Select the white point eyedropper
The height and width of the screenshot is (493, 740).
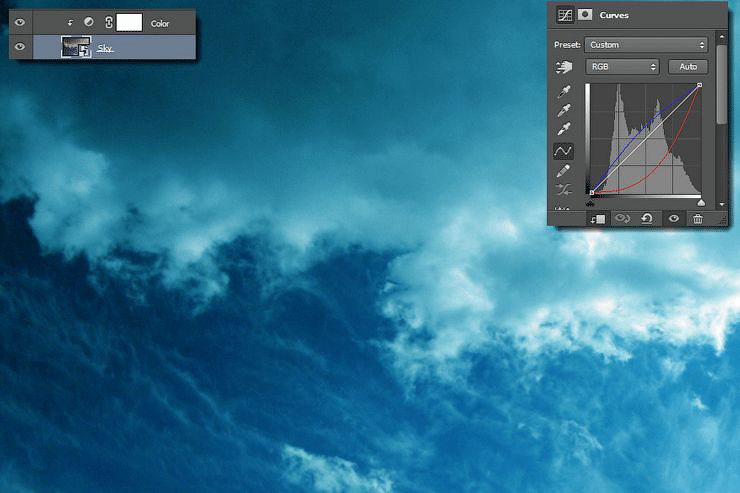(x=564, y=129)
